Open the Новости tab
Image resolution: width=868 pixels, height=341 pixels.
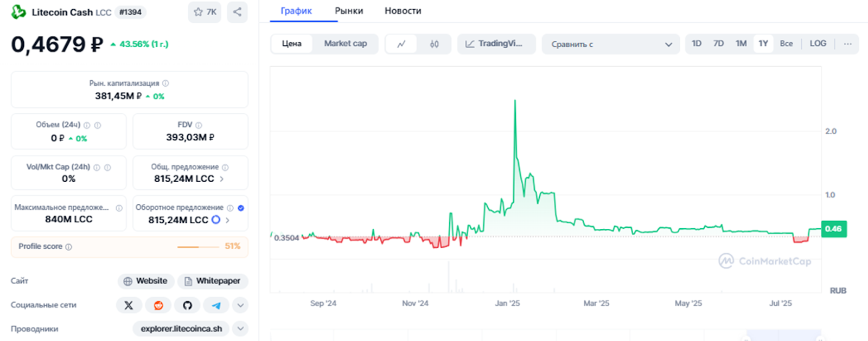coord(403,11)
